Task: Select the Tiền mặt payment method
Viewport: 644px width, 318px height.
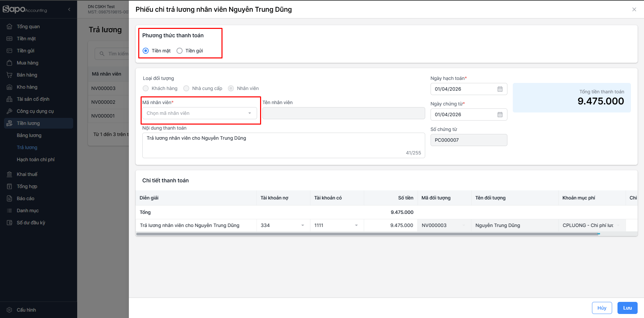Action: click(146, 51)
